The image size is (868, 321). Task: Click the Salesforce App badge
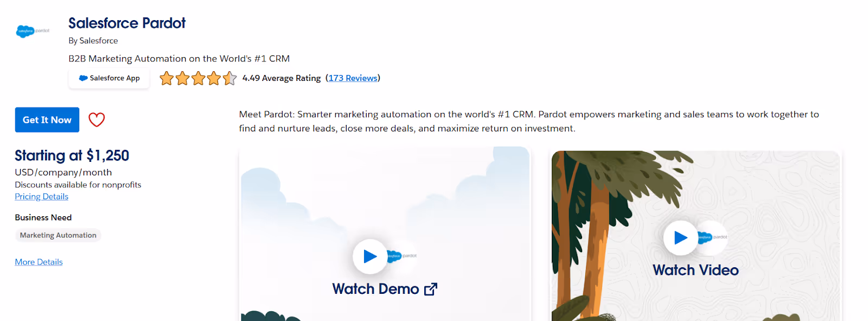click(x=109, y=78)
